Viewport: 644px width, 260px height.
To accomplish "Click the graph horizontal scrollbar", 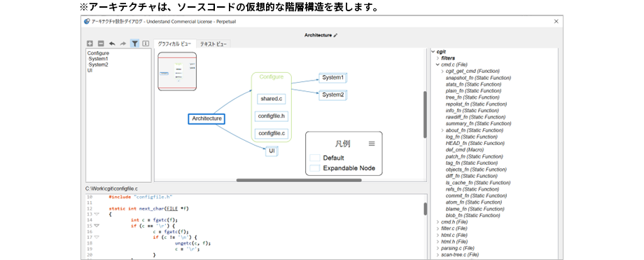I will pyautogui.click(x=299, y=180).
